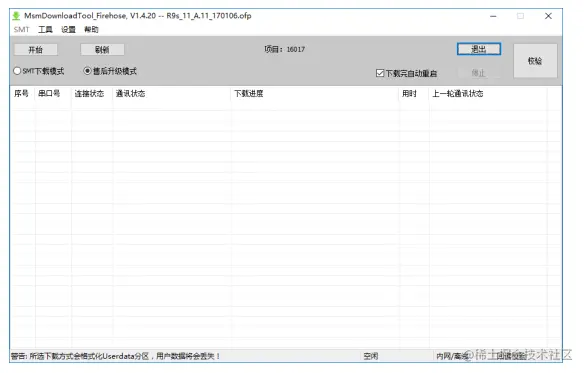Click the 串口号 column header
The image size is (584, 373).
pos(53,94)
